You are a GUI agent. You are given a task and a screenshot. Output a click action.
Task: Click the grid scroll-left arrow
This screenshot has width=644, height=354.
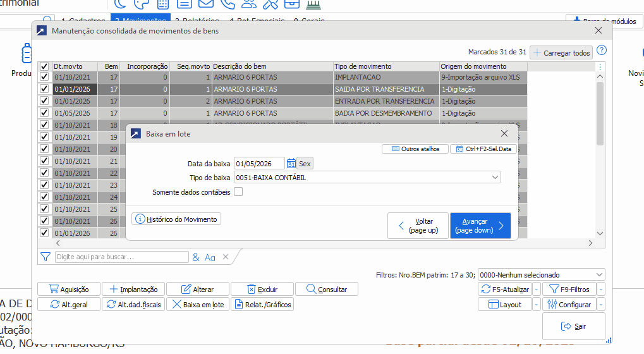(58, 243)
